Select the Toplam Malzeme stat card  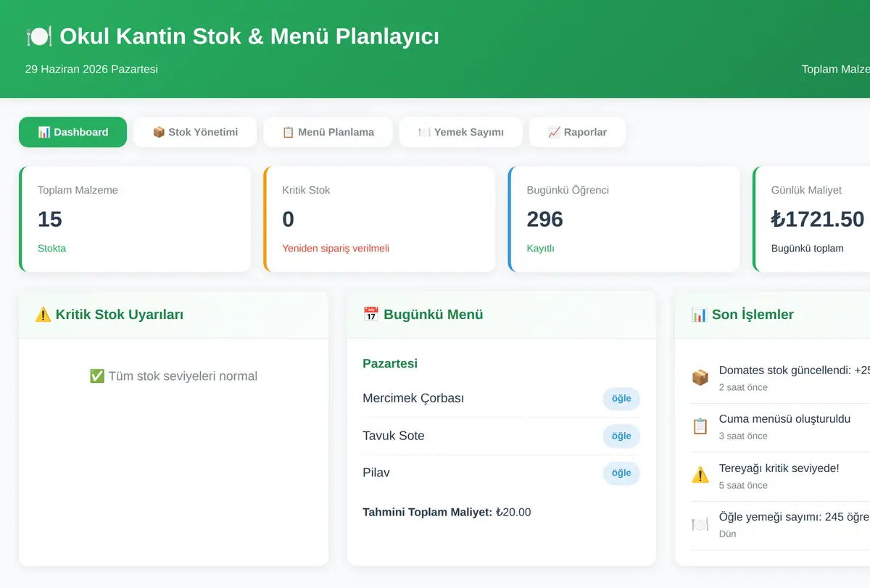click(135, 219)
